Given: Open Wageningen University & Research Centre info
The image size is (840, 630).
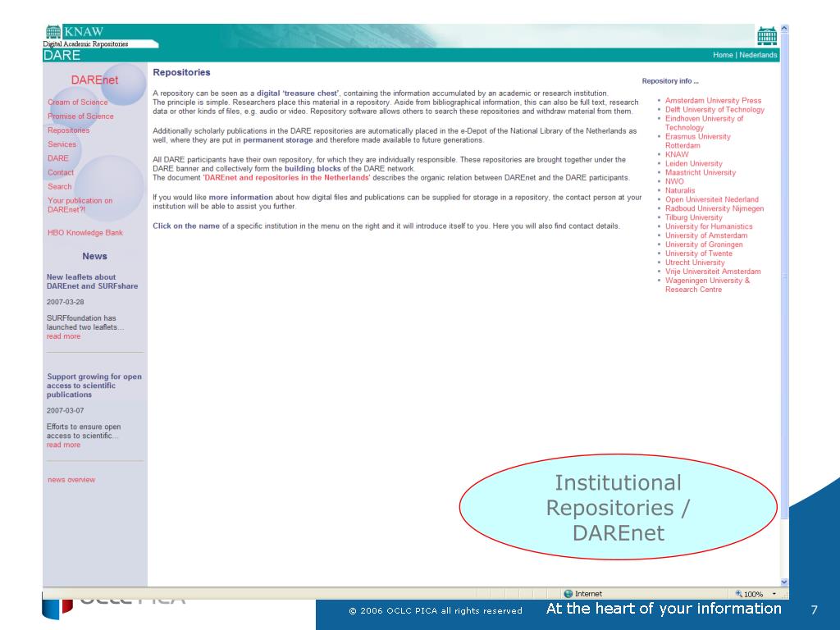Looking at the screenshot, I should [707, 285].
